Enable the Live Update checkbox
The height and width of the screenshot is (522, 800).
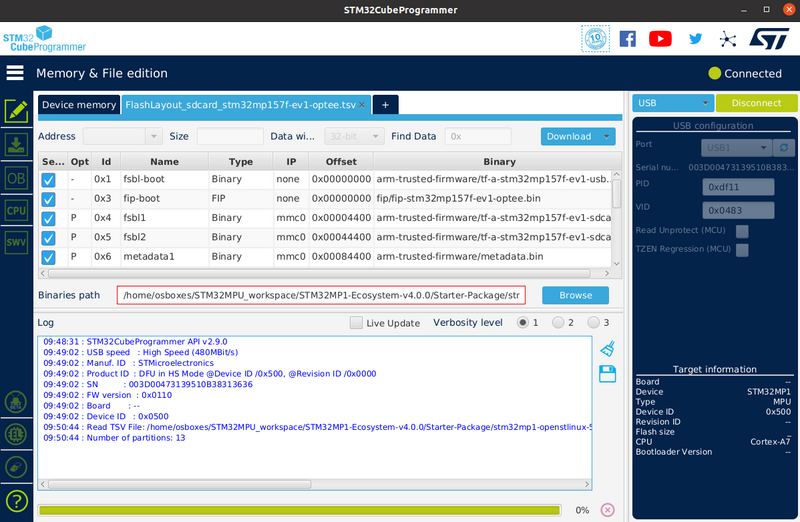tap(356, 322)
